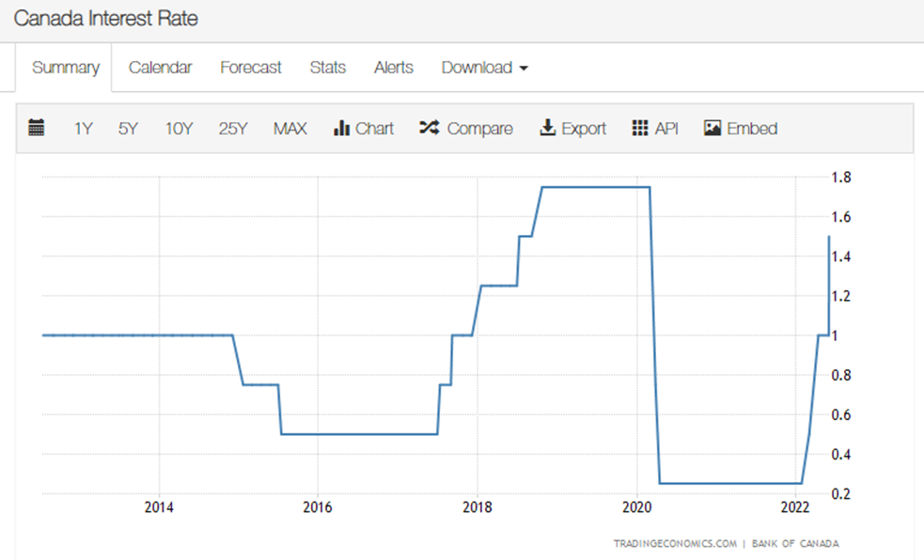This screenshot has width=924, height=560.
Task: Click the 2022 x-axis label
Action: coord(795,507)
